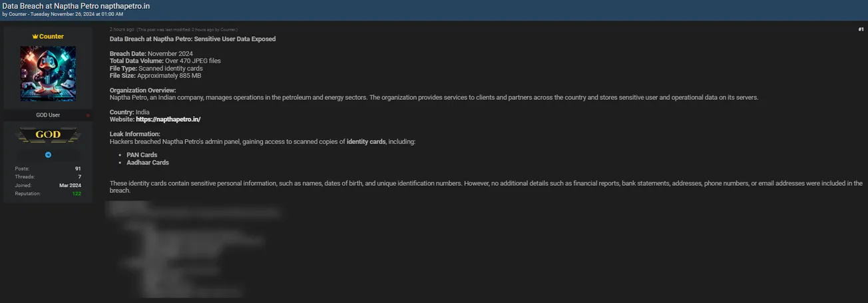
Task: Click the 'File Size: Approximately 885 MB' line
Action: 155,76
